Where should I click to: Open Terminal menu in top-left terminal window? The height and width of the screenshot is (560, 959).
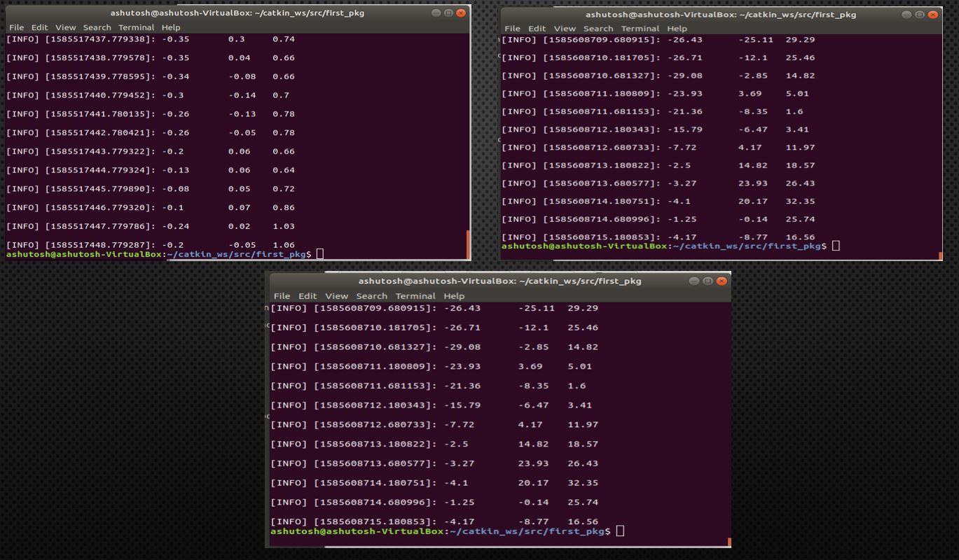pos(136,27)
